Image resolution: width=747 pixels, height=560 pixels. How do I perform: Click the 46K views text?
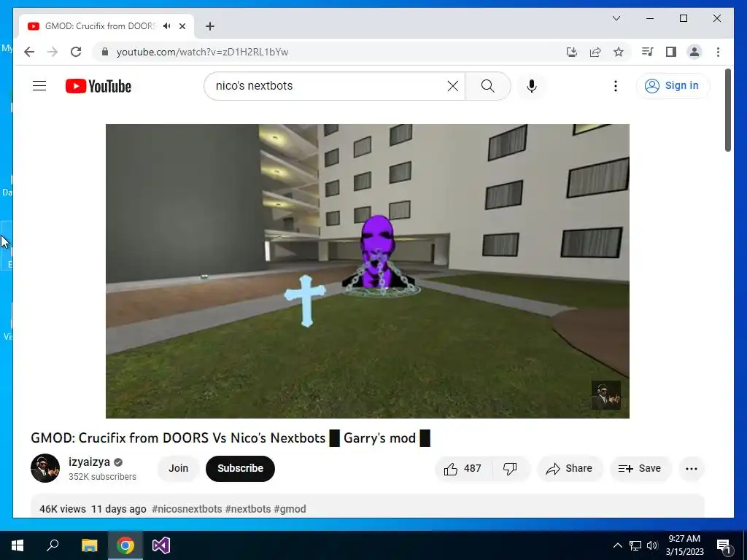(63, 509)
